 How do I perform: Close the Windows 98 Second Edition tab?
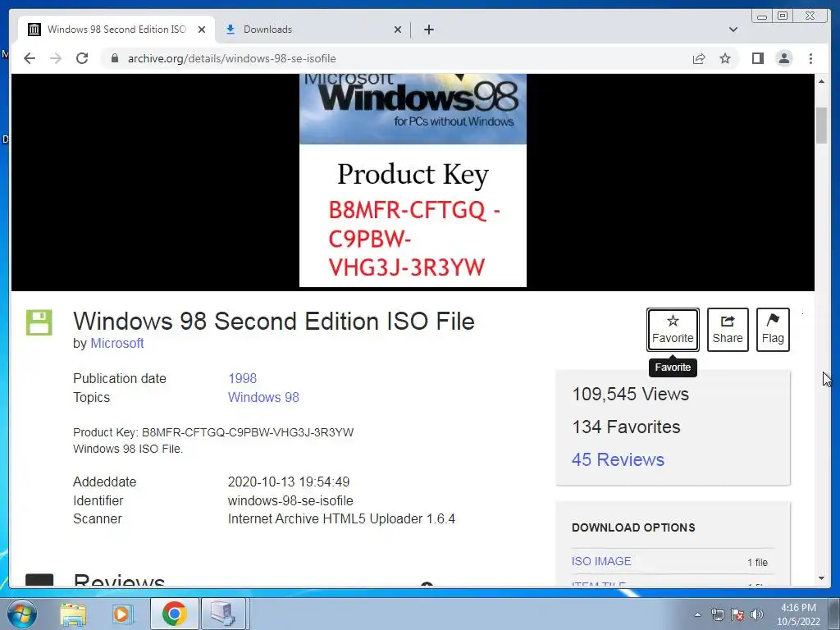[x=202, y=30]
